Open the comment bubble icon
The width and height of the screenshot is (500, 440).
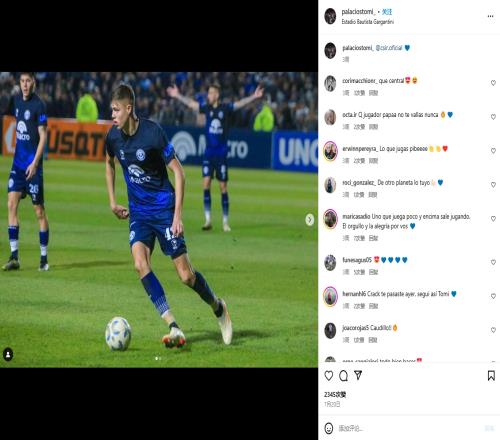(x=343, y=376)
